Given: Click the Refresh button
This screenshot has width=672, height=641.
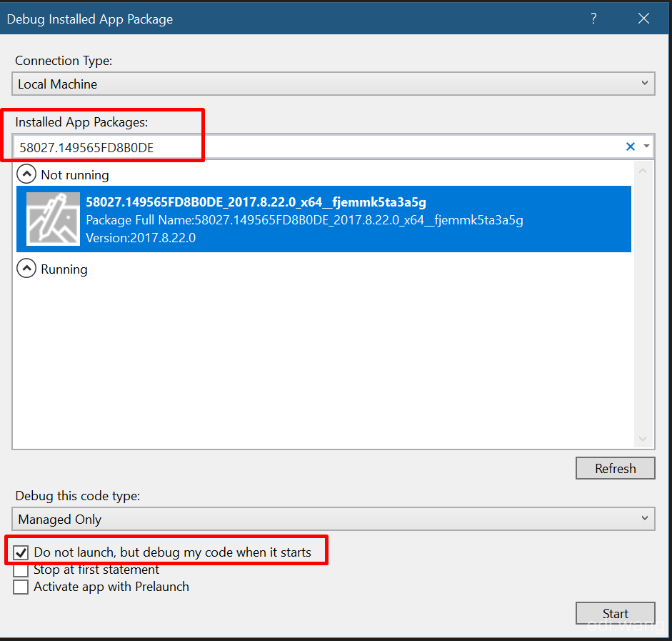Looking at the screenshot, I should pos(616,468).
